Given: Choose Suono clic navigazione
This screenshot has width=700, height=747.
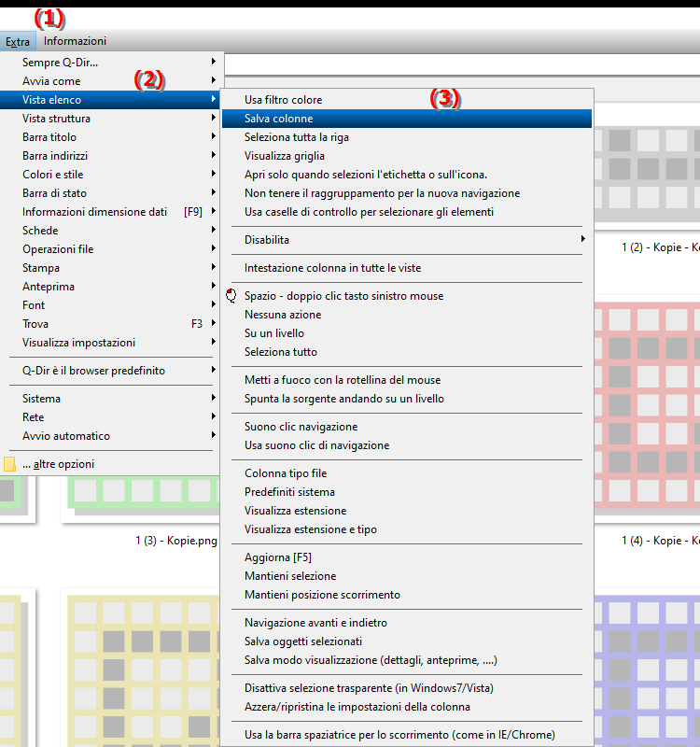Looking at the screenshot, I should (x=407, y=427).
